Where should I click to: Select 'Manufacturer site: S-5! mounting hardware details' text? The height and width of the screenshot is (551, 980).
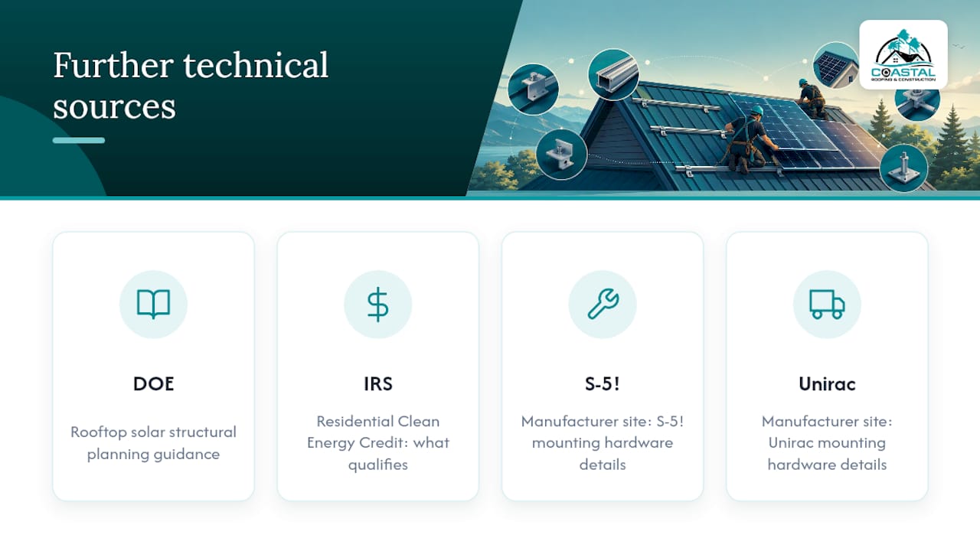603,443
